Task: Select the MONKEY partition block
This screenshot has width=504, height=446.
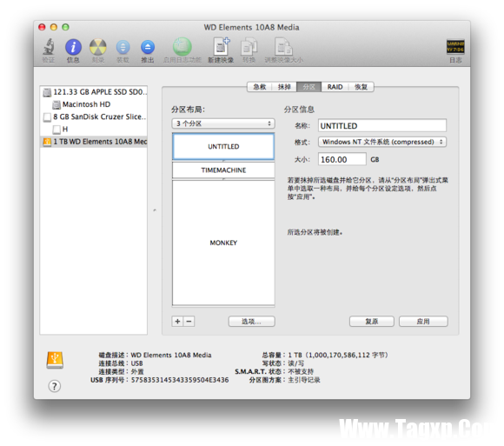Action: pyautogui.click(x=223, y=243)
